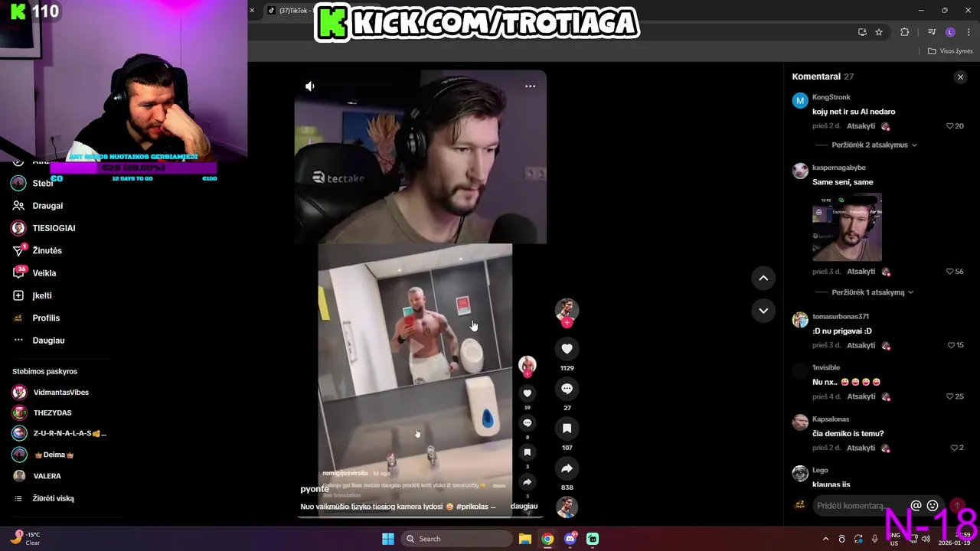Image resolution: width=980 pixels, height=551 pixels.
Task: Open Deima followed account
Action: pos(54,455)
